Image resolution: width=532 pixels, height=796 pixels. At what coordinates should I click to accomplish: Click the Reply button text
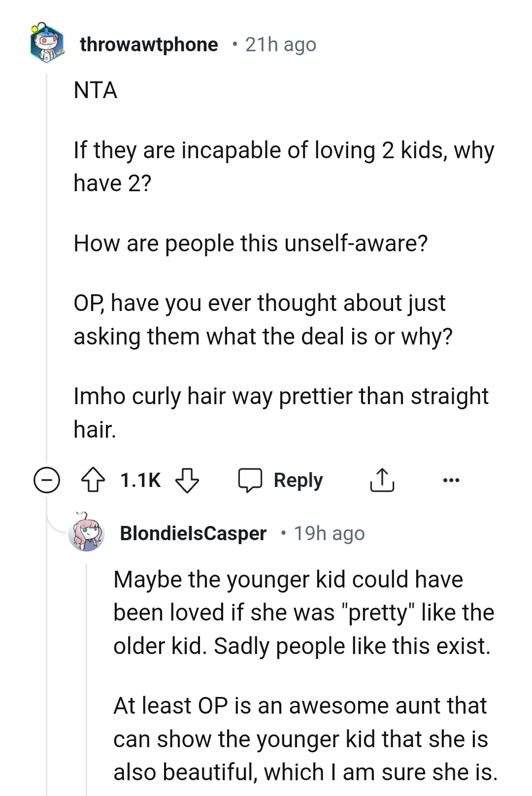pyautogui.click(x=298, y=480)
